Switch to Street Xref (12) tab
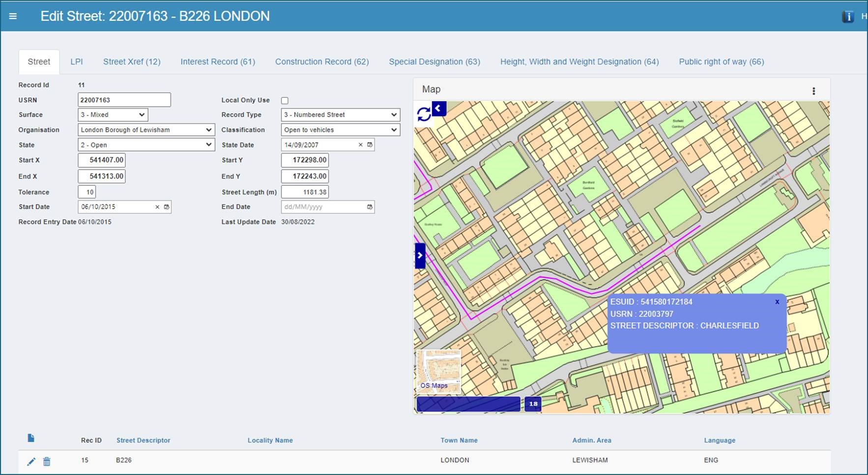 [132, 62]
